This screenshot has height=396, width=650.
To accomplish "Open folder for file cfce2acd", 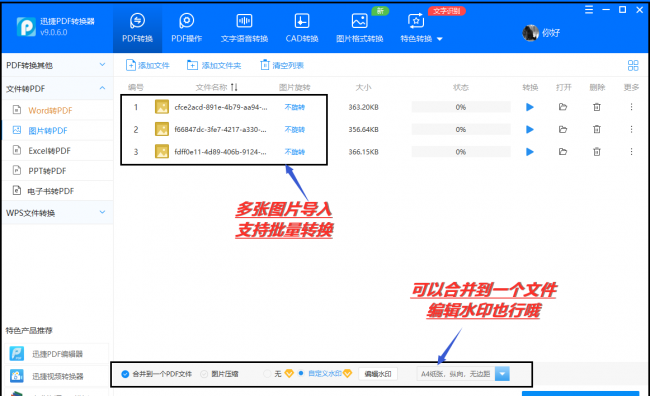I will 563,107.
